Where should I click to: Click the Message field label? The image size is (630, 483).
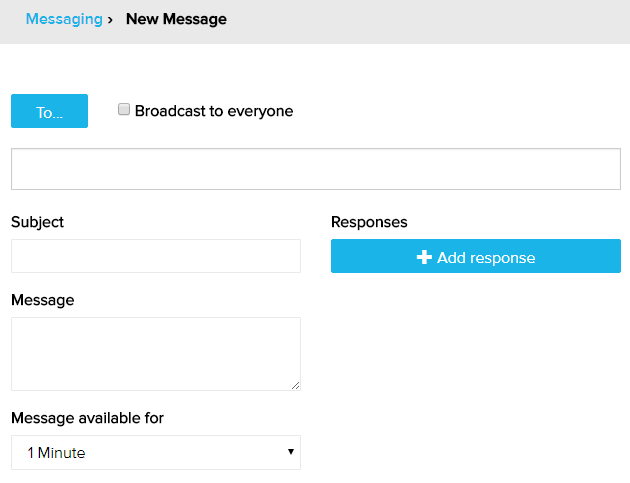pyautogui.click(x=42, y=299)
